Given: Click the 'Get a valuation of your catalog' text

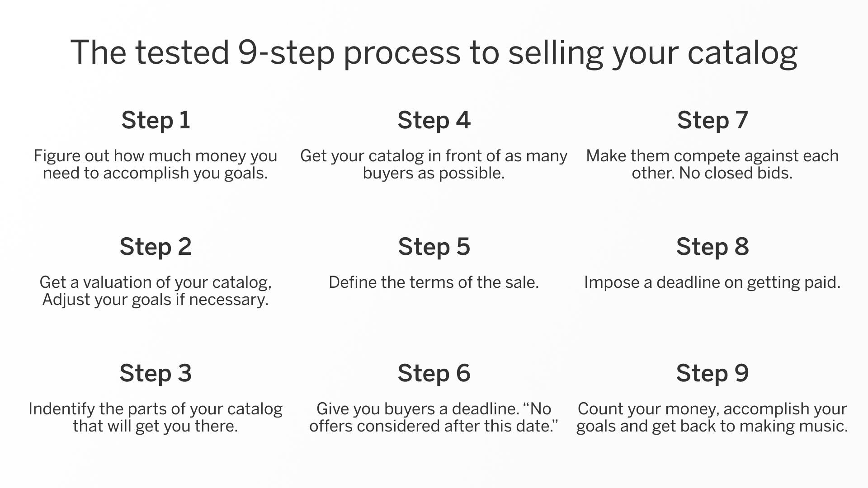Looking at the screenshot, I should click(x=156, y=291).
